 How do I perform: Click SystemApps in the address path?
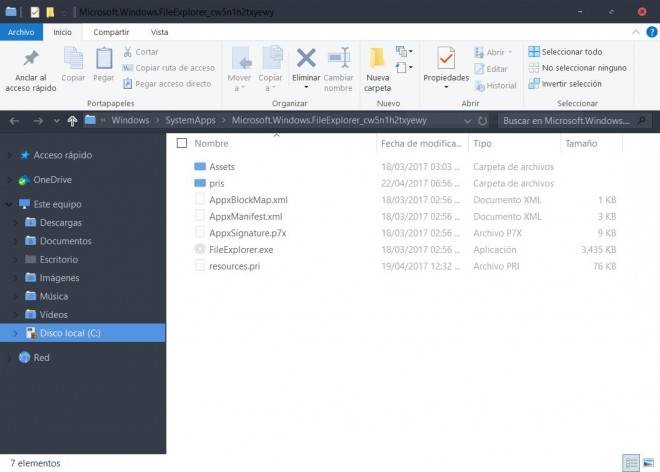pyautogui.click(x=190, y=120)
